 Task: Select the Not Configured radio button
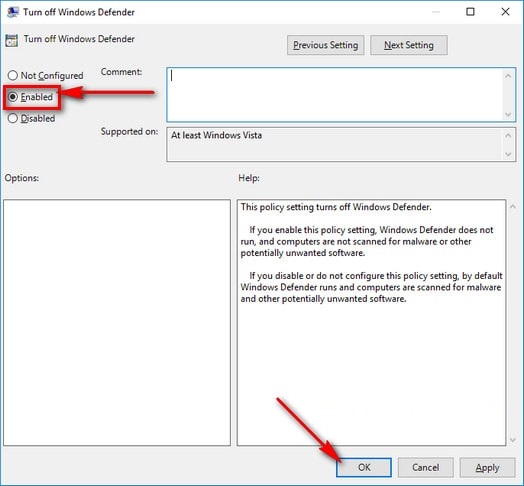tap(45, 76)
